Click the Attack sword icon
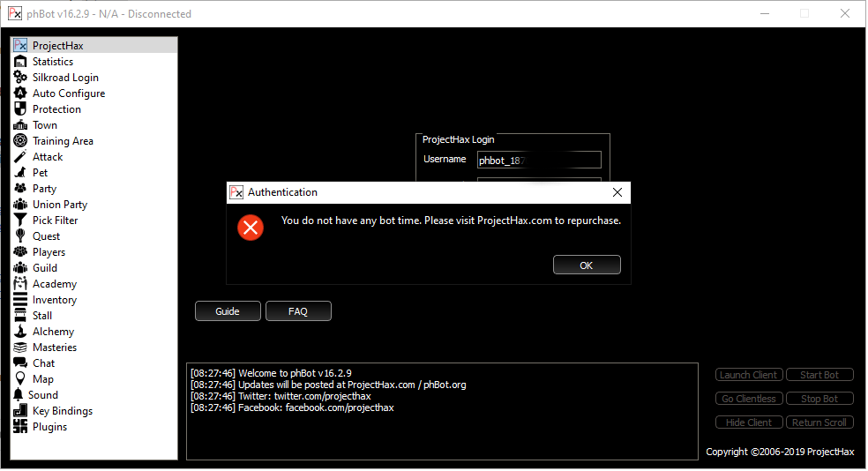 pyautogui.click(x=20, y=157)
